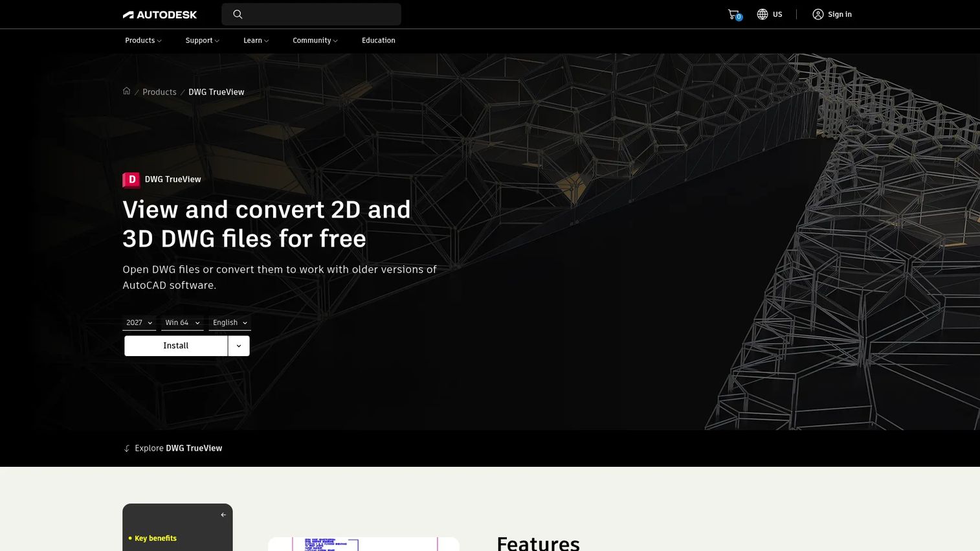Open the Learn menu
This screenshot has height=551, width=980.
pos(256,40)
